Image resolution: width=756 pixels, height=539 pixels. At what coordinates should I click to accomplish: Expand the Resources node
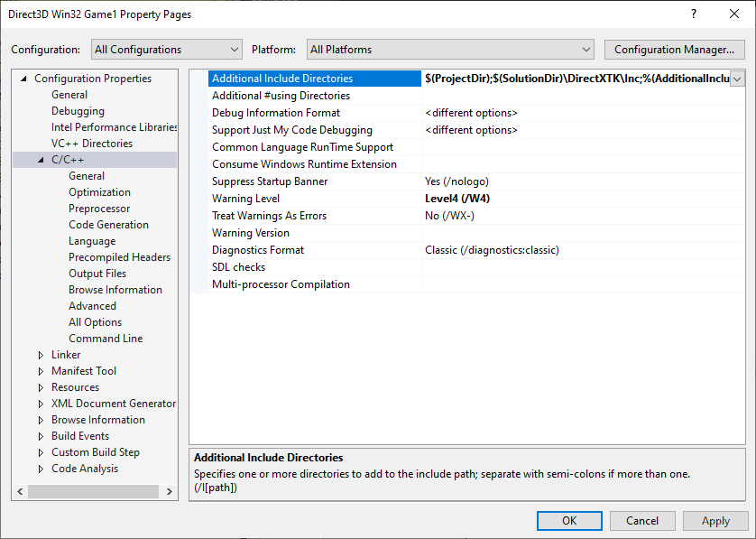point(41,387)
